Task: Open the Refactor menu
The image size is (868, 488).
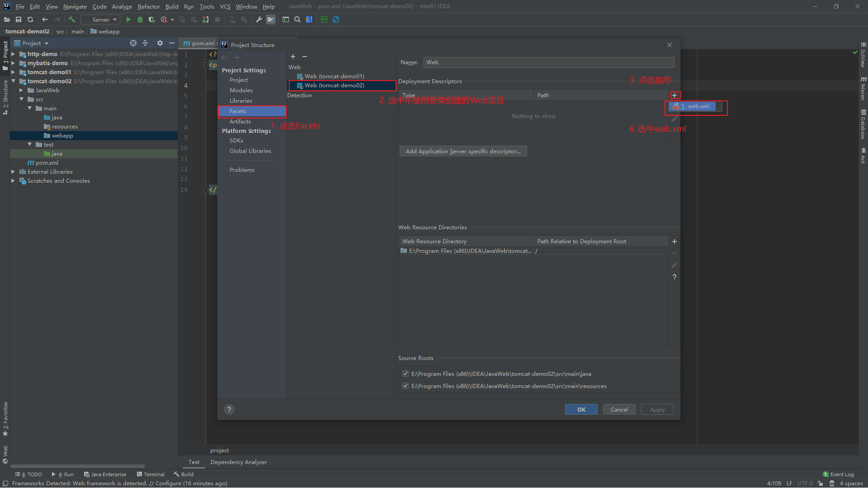Action: [x=149, y=6]
